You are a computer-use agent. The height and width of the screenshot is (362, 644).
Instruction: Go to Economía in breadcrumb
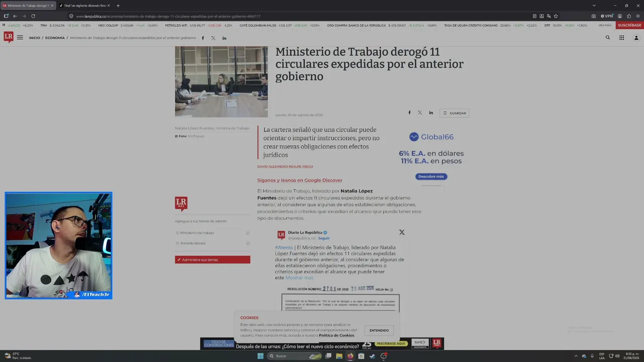(x=55, y=38)
